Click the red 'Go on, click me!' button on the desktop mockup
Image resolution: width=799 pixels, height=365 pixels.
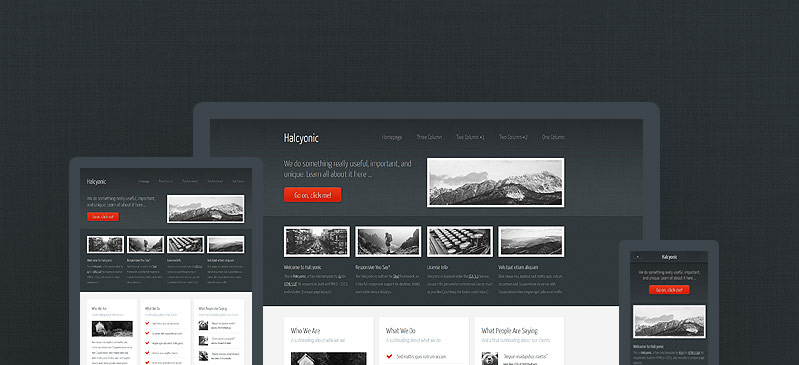[x=312, y=195]
